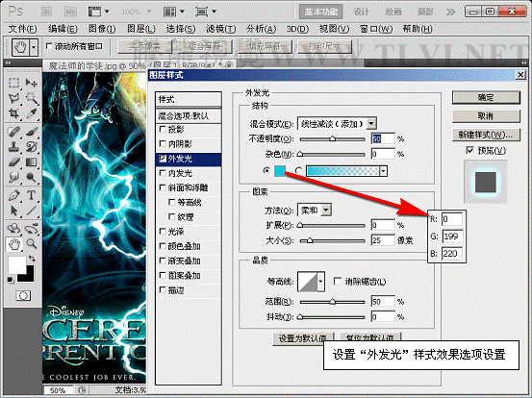
Task: Select the Smudge tool
Action: click(13, 177)
